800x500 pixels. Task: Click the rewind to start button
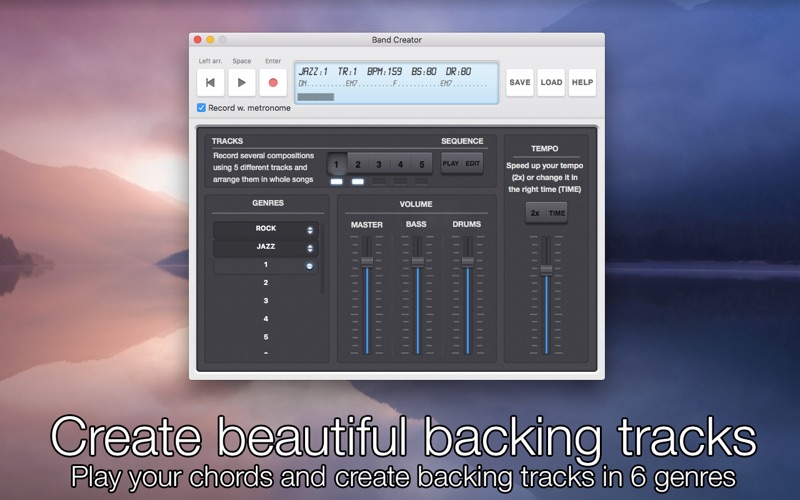point(210,83)
